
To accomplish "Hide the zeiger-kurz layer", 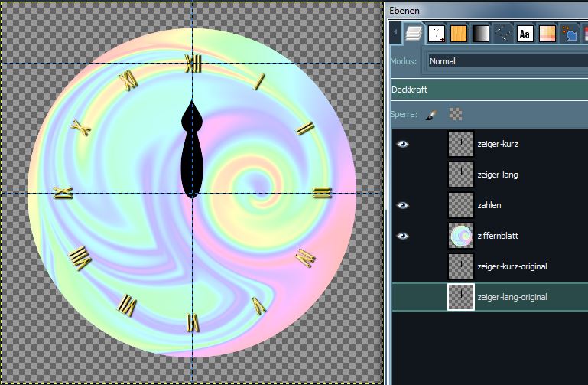I will tap(403, 144).
